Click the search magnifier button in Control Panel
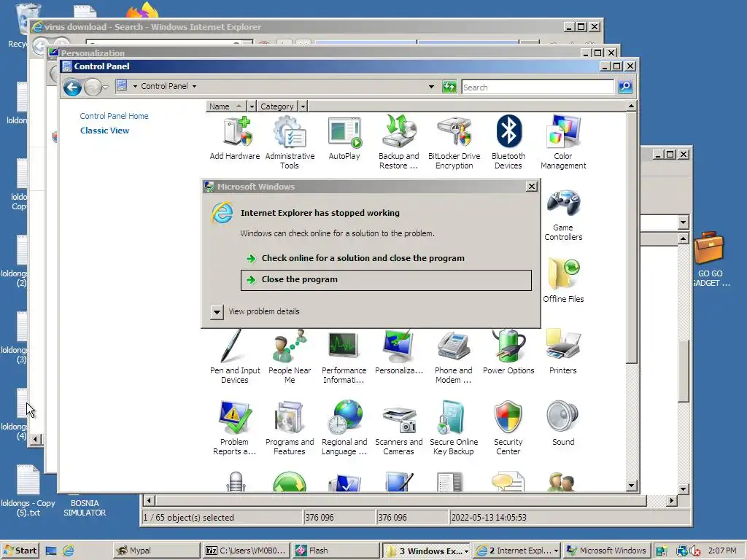This screenshot has height=560, width=747. pyautogui.click(x=625, y=87)
